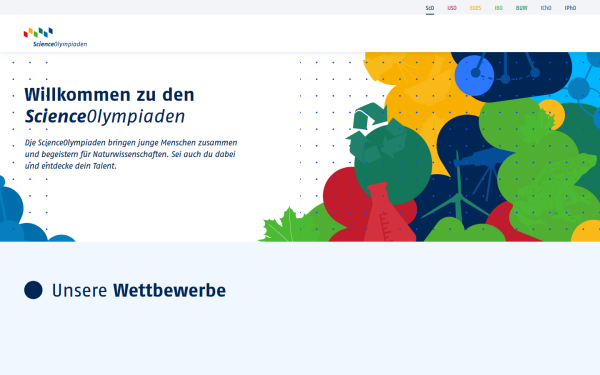The width and height of the screenshot is (600, 375).
Task: Switch to the IChO tab
Action: (x=546, y=8)
